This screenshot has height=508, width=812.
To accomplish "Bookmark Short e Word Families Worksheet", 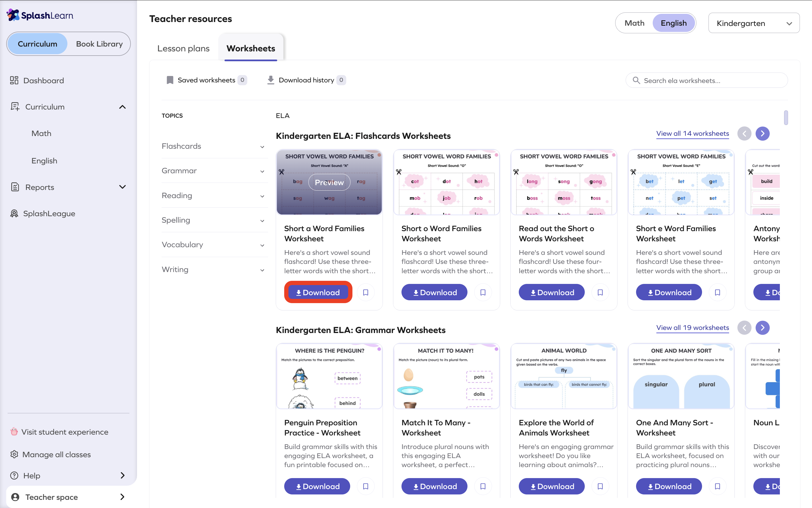I will [717, 292].
